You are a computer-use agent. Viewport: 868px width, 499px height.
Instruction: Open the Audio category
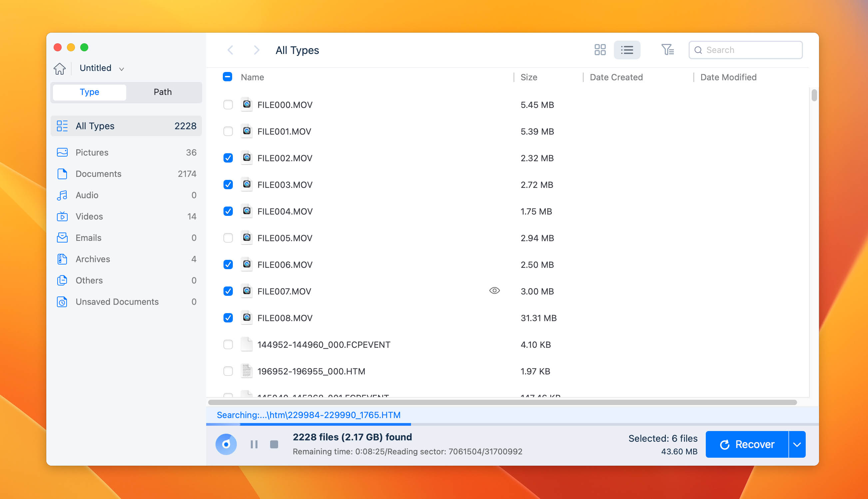coord(126,195)
